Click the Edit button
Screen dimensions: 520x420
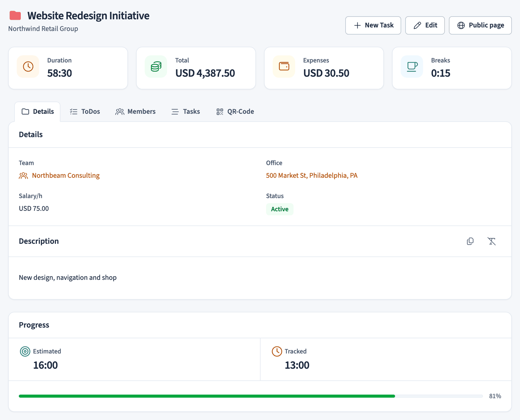[425, 25]
